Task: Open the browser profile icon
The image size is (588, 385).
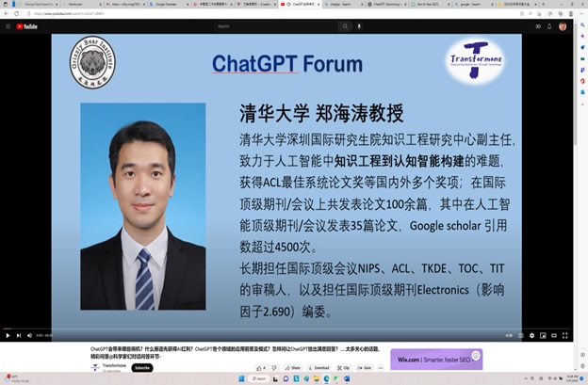Action: [x=571, y=13]
